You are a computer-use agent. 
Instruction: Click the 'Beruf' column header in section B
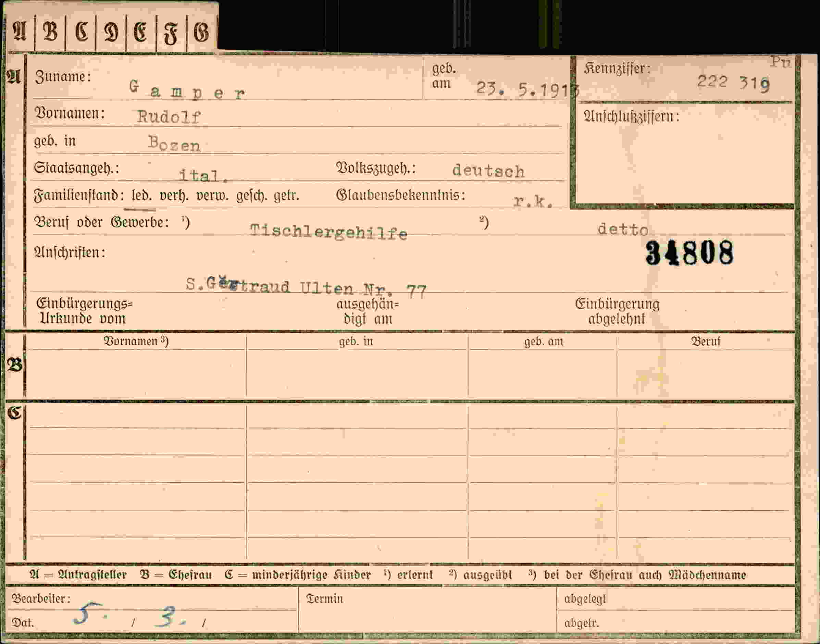705,342
